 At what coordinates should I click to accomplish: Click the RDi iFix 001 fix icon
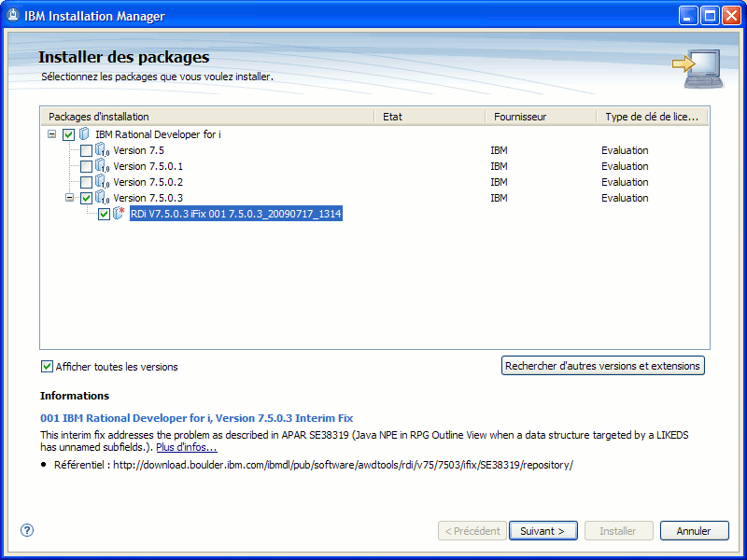point(120,213)
